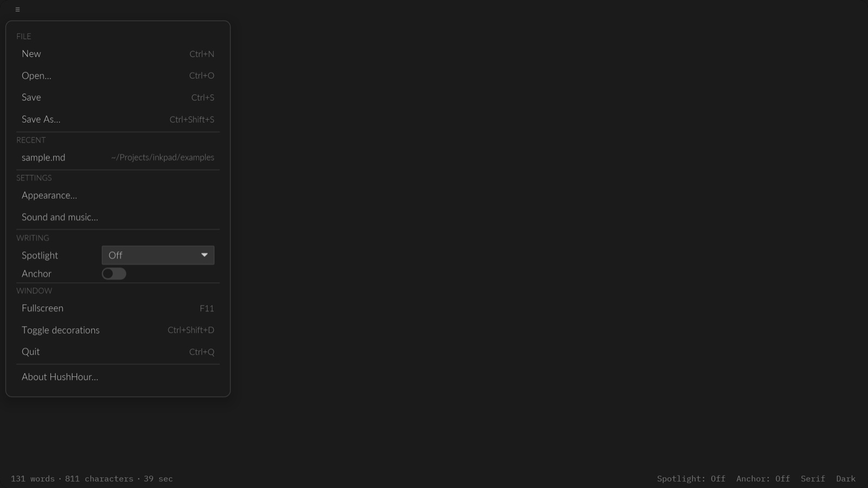
Task: Open Appearance... settings
Action: coord(118,195)
